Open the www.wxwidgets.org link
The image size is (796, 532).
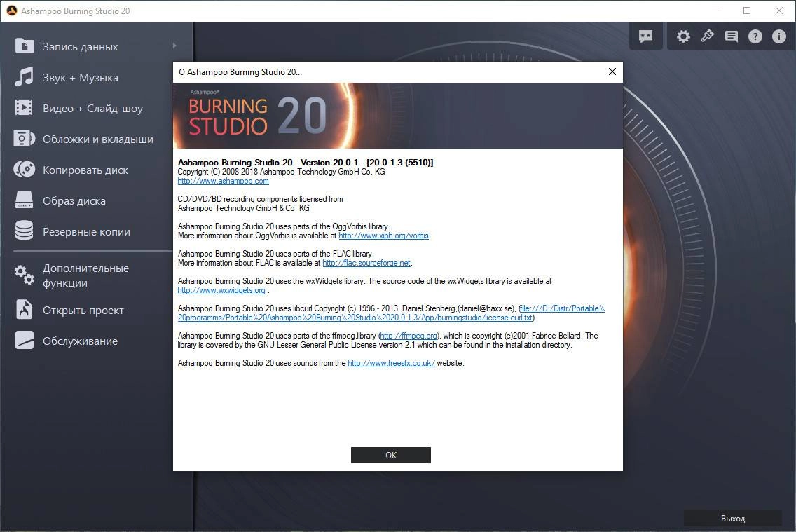pyautogui.click(x=221, y=290)
